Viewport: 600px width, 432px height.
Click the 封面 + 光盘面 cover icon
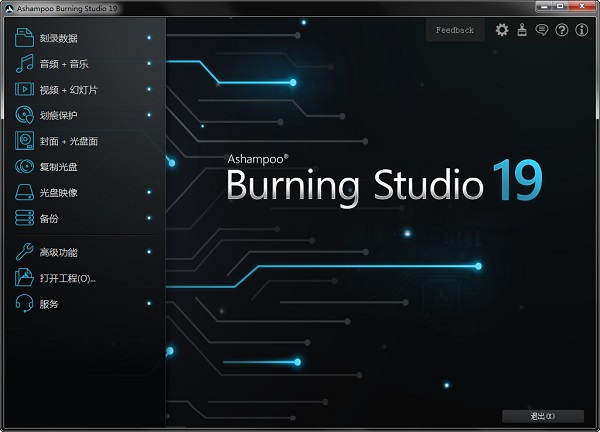24,140
